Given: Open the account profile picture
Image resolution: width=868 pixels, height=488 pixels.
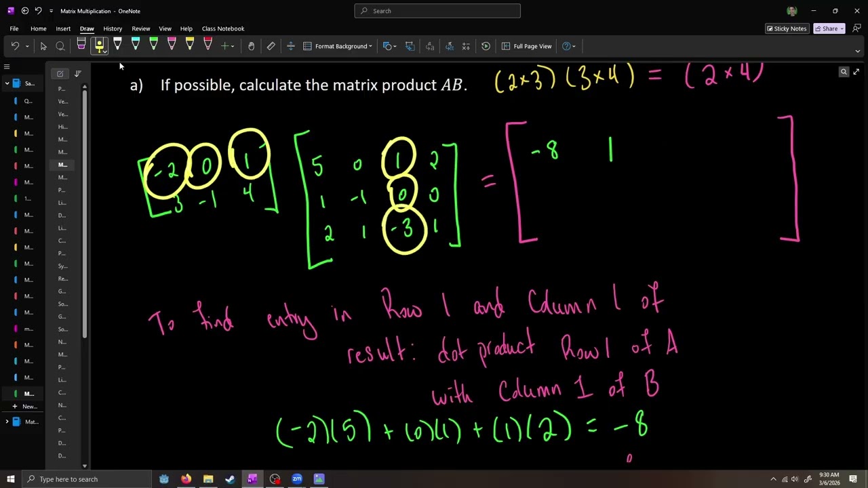Looking at the screenshot, I should pyautogui.click(x=792, y=11).
